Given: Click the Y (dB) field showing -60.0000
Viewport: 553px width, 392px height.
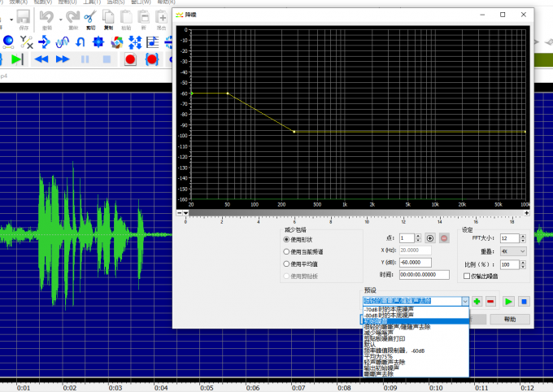Looking at the screenshot, I should (x=416, y=263).
